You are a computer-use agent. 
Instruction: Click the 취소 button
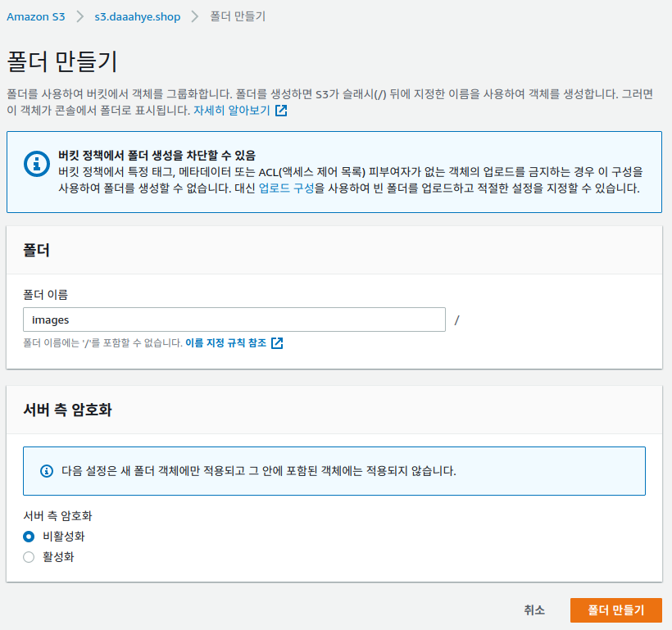(534, 610)
